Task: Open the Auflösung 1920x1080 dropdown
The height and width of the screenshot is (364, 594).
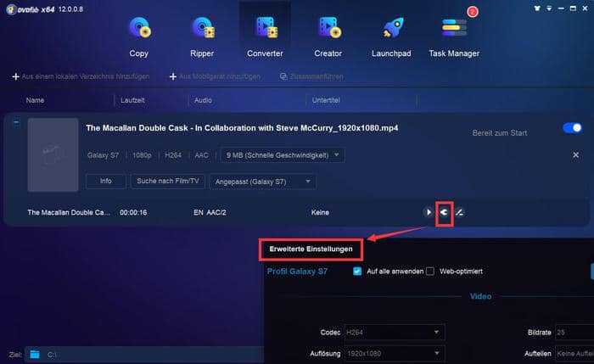Action: [x=395, y=354]
